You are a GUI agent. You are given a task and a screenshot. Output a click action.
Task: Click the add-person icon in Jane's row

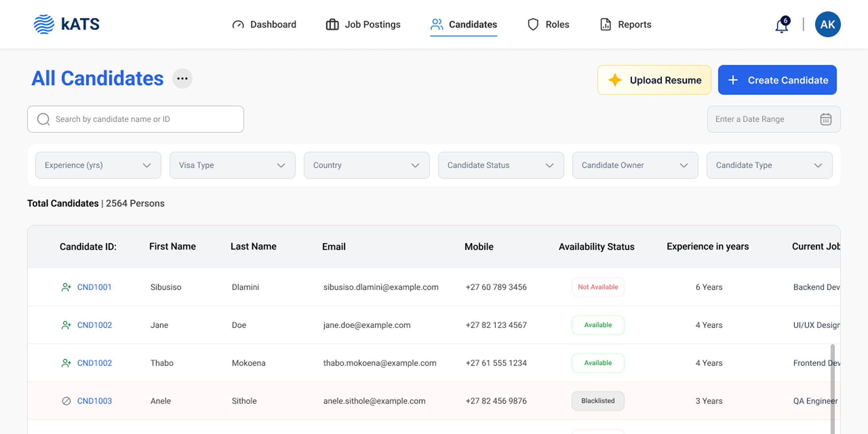click(66, 325)
